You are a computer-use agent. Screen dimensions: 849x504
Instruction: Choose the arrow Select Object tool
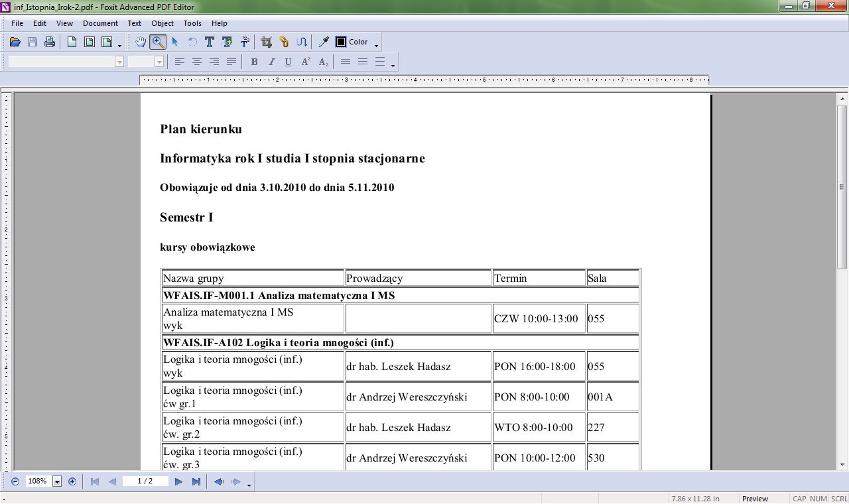pos(175,42)
